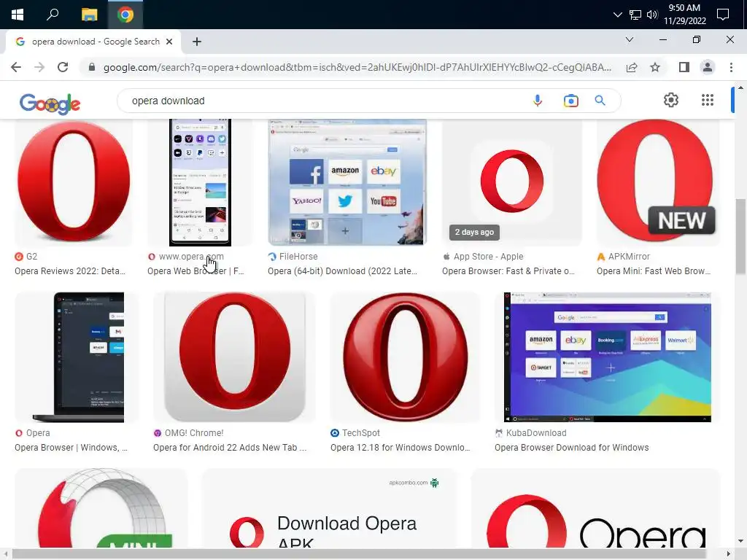The width and height of the screenshot is (747, 560).
Task: Open the App Store Opera logo image
Action: point(512,182)
